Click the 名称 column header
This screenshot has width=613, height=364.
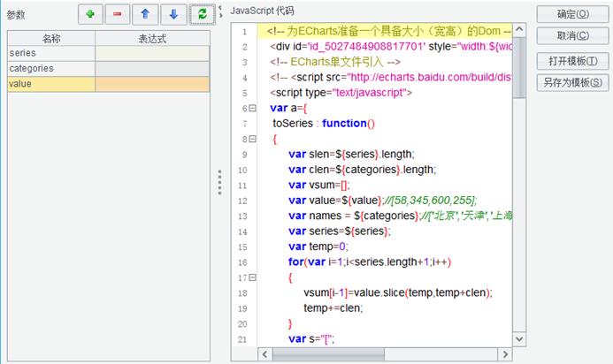pos(51,38)
